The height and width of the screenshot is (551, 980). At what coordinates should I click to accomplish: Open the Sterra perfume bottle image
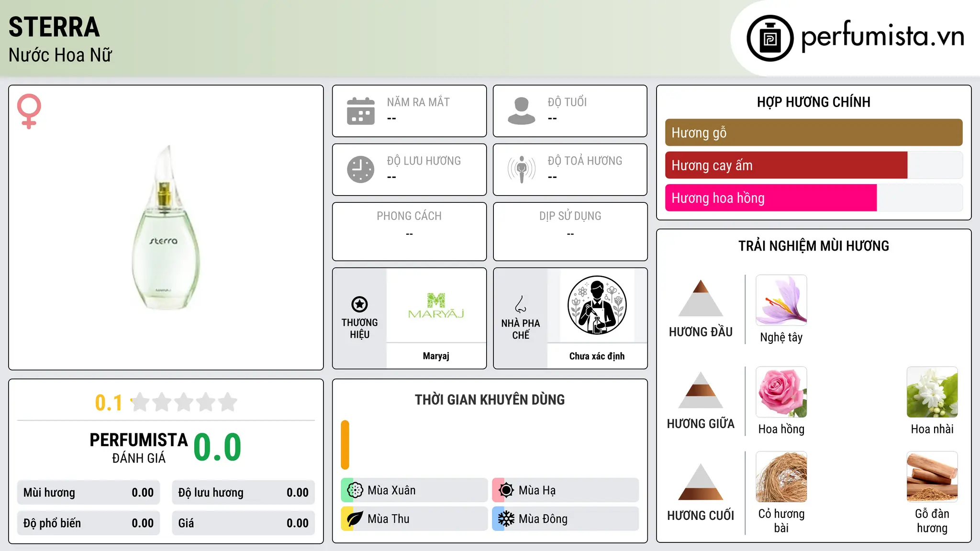[x=166, y=228]
